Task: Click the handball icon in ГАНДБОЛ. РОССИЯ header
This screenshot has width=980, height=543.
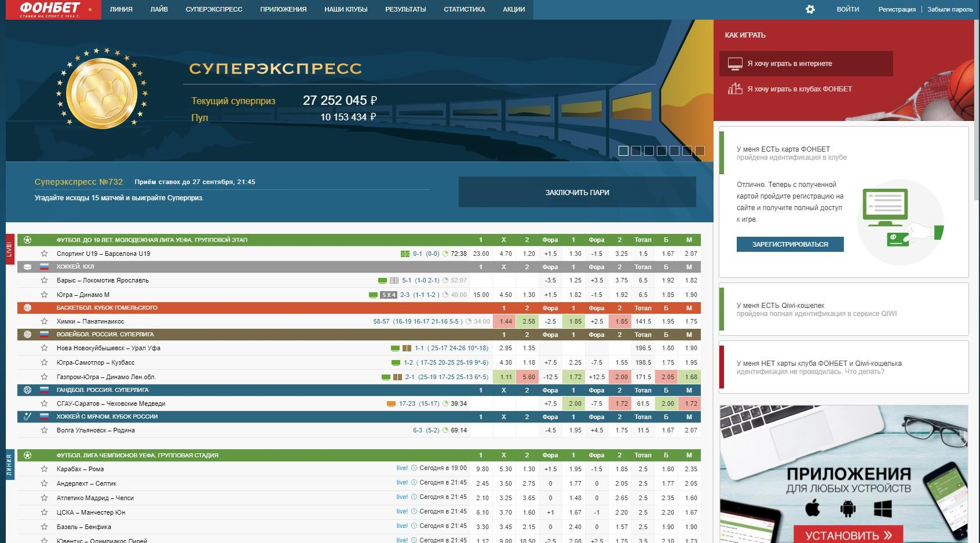Action: point(27,390)
